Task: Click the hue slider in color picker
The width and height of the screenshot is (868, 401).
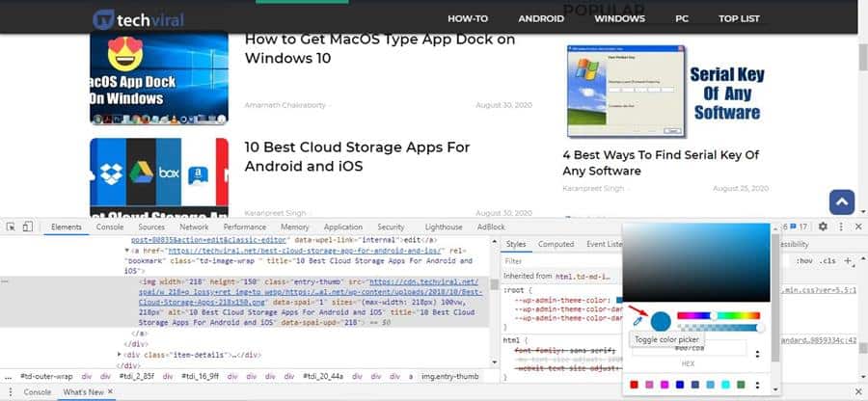Action: [718, 316]
